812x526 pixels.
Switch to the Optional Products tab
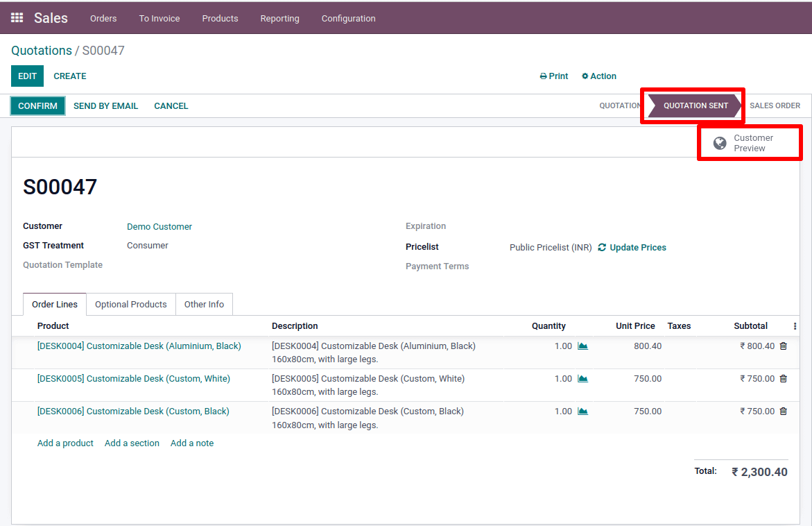coord(131,305)
